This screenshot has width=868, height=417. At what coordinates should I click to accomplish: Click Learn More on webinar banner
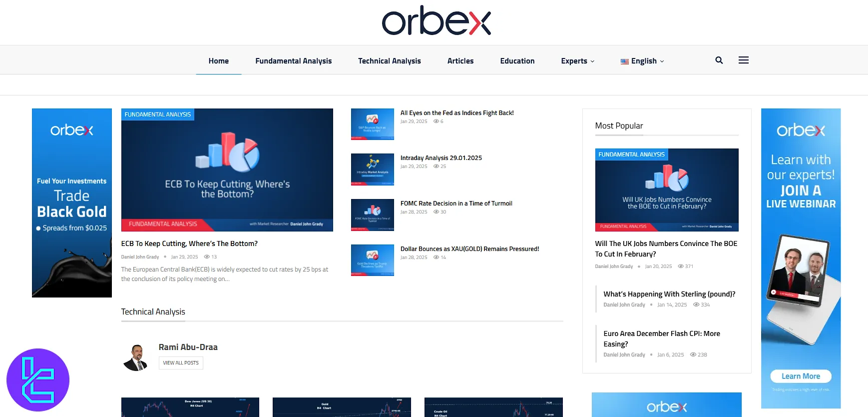[801, 376]
